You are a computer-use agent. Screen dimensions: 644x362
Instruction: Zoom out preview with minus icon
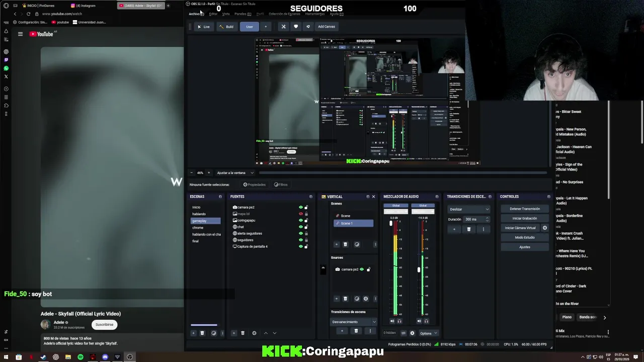[191, 173]
